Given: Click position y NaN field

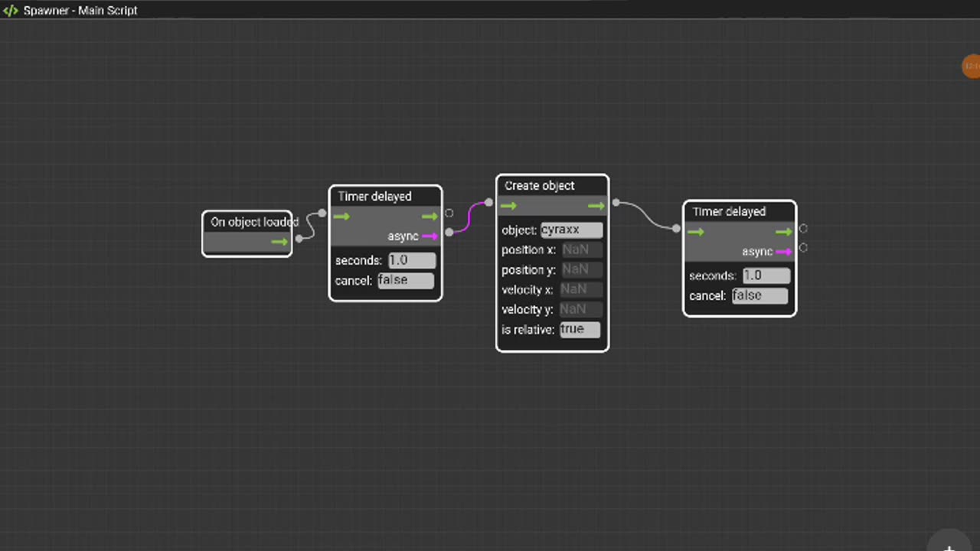Looking at the screenshot, I should pos(582,269).
